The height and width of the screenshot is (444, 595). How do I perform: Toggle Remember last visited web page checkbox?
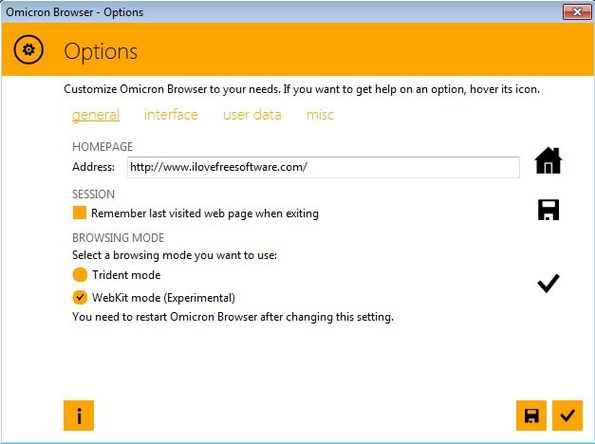click(x=79, y=213)
